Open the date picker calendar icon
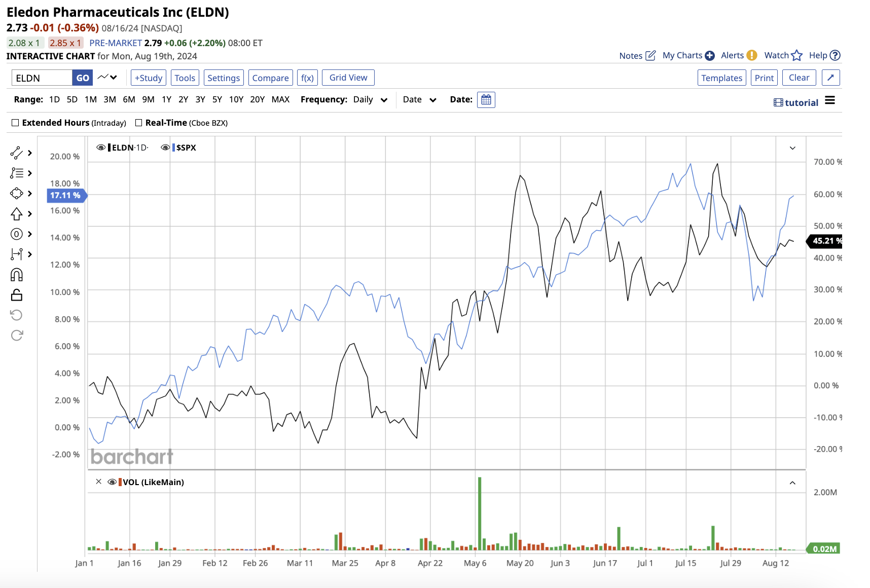The width and height of the screenshot is (870, 588). click(486, 100)
